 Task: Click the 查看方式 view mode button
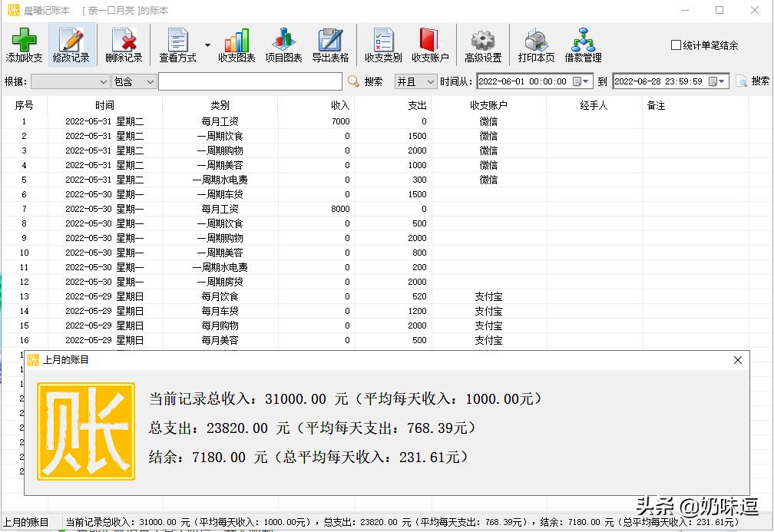pyautogui.click(x=180, y=45)
